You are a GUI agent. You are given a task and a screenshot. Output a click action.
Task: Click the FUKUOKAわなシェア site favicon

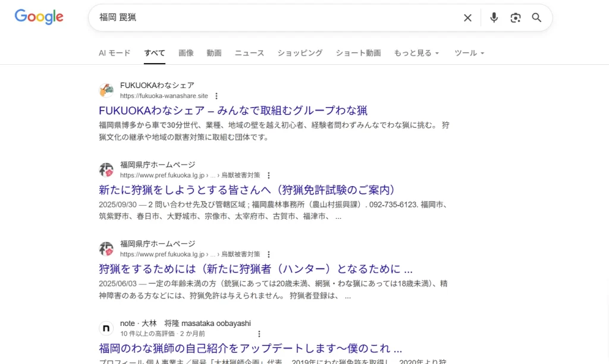106,90
